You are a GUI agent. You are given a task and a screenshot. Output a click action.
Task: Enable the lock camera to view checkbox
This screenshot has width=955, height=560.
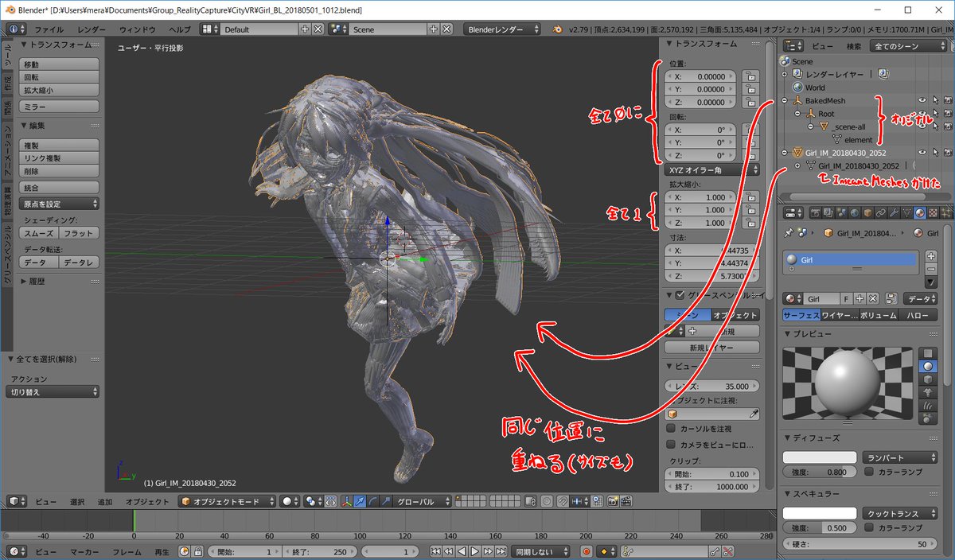click(671, 444)
